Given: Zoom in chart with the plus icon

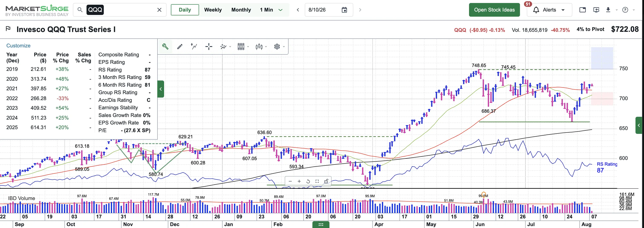Looking at the screenshot, I should [299, 181].
